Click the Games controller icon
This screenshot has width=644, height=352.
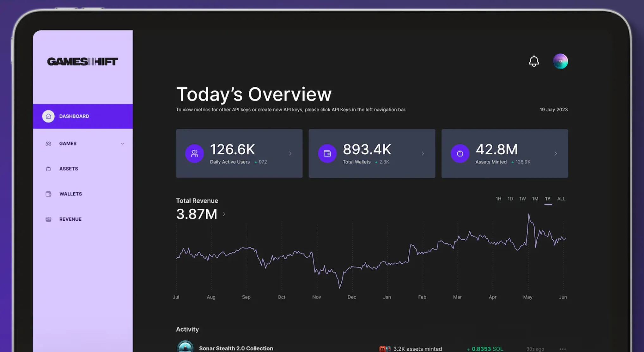pos(48,143)
